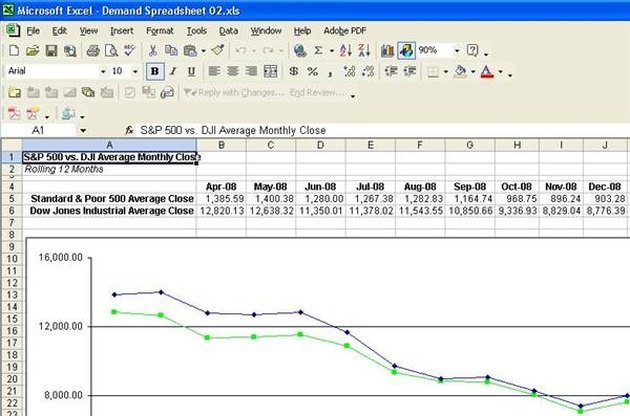Sort Descending with the Z-A icon
The image size is (630, 416).
coord(364,51)
